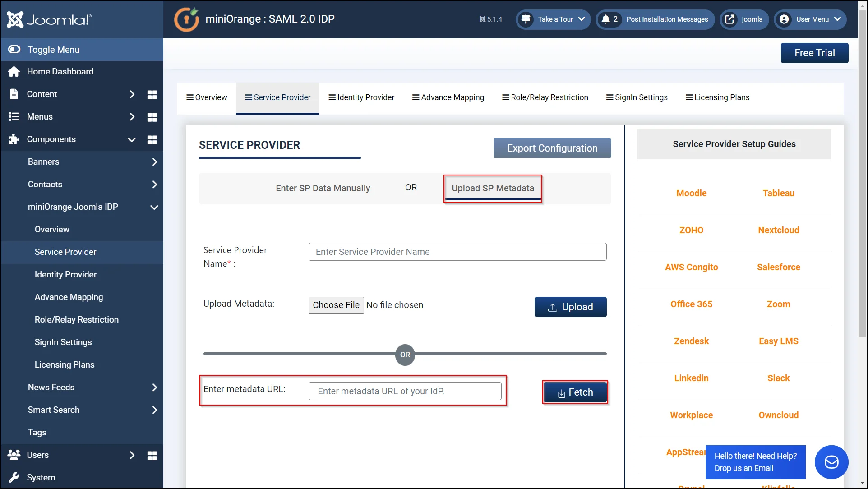Image resolution: width=868 pixels, height=489 pixels.
Task: Collapse the Components chevron
Action: click(x=132, y=139)
